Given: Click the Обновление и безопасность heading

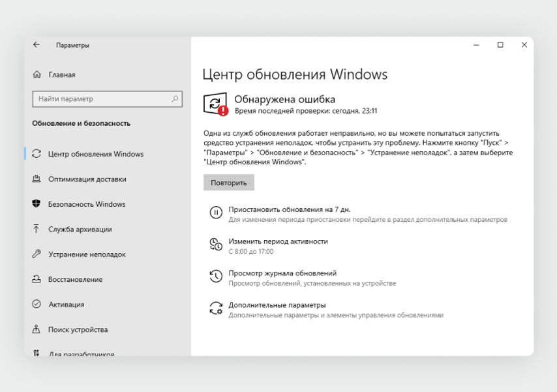Looking at the screenshot, I should point(82,123).
